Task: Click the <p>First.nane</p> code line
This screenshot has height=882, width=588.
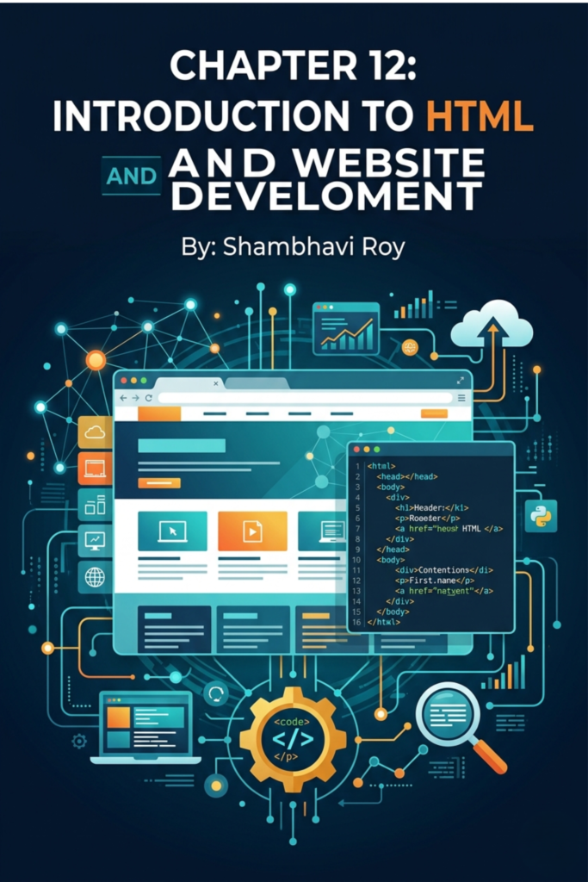Action: (x=435, y=580)
